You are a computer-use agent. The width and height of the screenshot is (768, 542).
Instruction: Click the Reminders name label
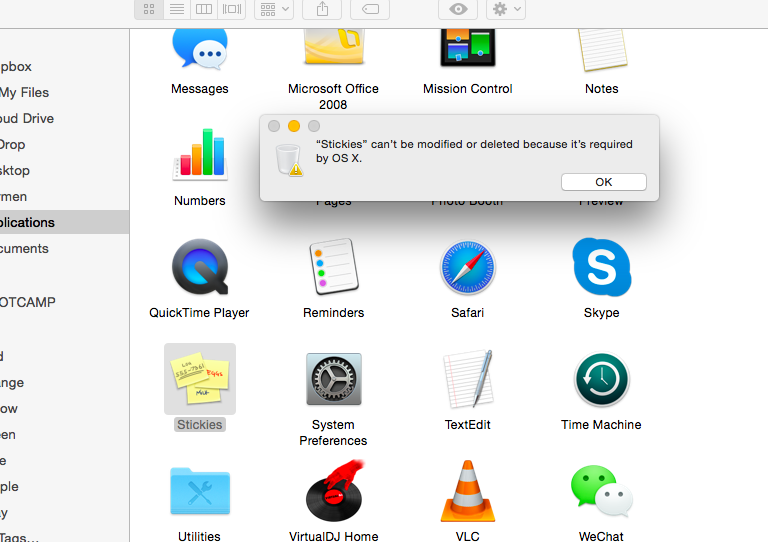coord(334,313)
